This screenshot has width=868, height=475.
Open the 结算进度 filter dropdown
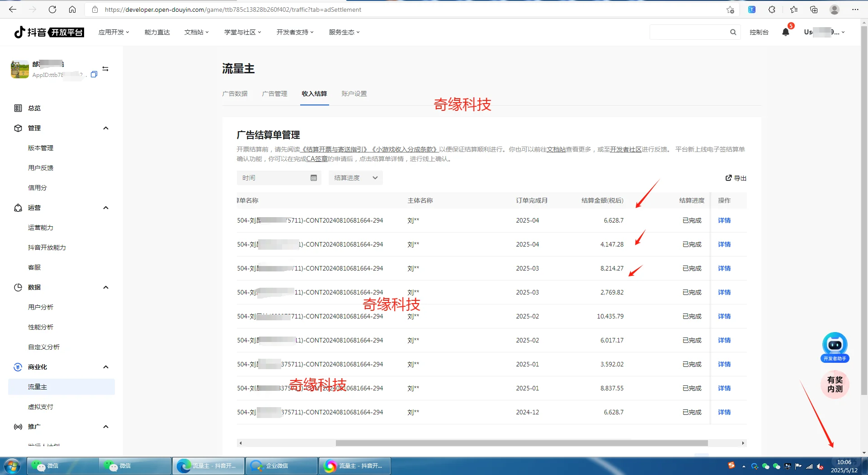pyautogui.click(x=355, y=178)
